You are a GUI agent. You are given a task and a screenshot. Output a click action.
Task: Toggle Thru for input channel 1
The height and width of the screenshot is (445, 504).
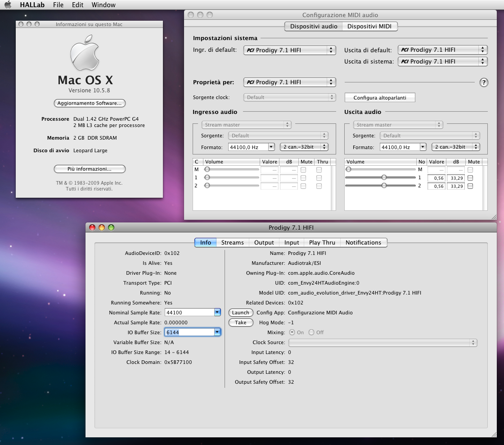(x=319, y=178)
